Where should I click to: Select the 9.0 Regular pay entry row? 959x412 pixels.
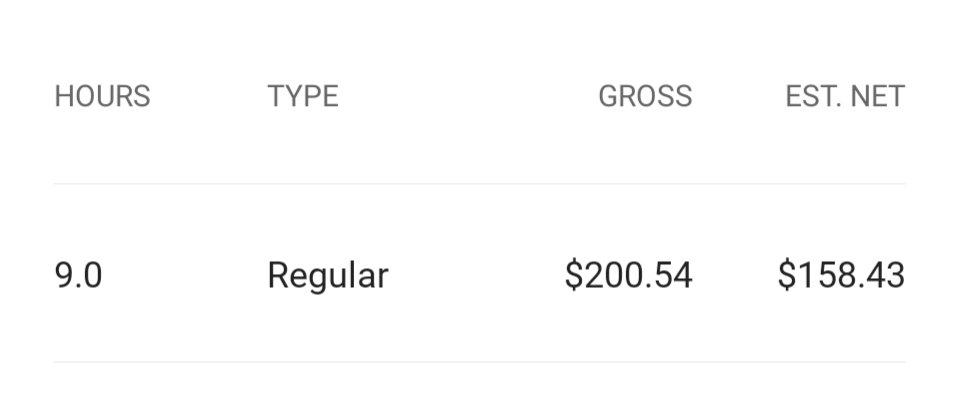pyautogui.click(x=480, y=273)
